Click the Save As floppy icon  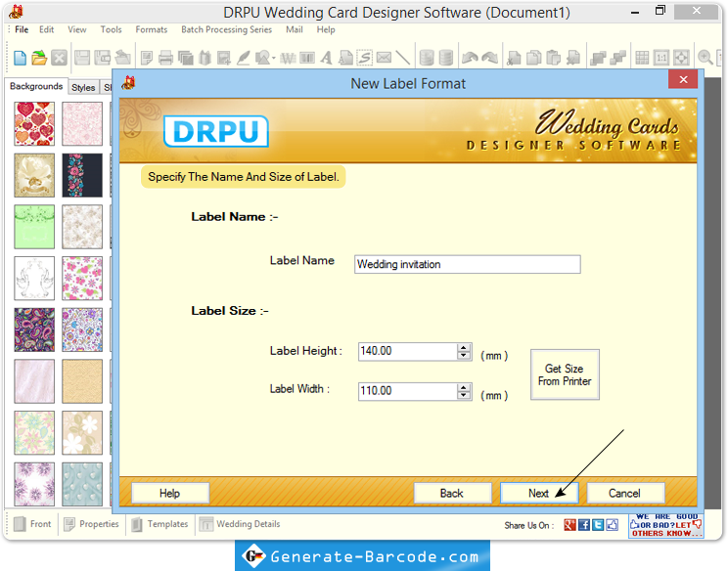click(102, 58)
